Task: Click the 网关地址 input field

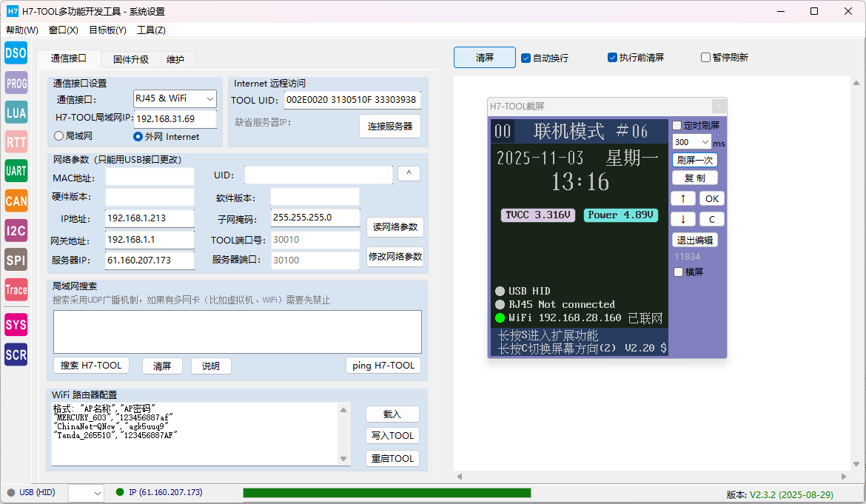Action: coord(150,241)
